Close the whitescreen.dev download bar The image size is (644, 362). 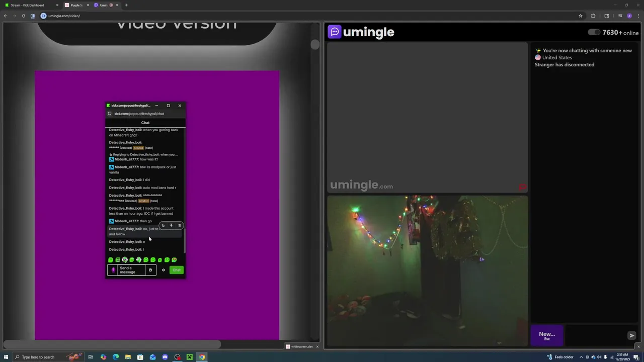(317, 346)
